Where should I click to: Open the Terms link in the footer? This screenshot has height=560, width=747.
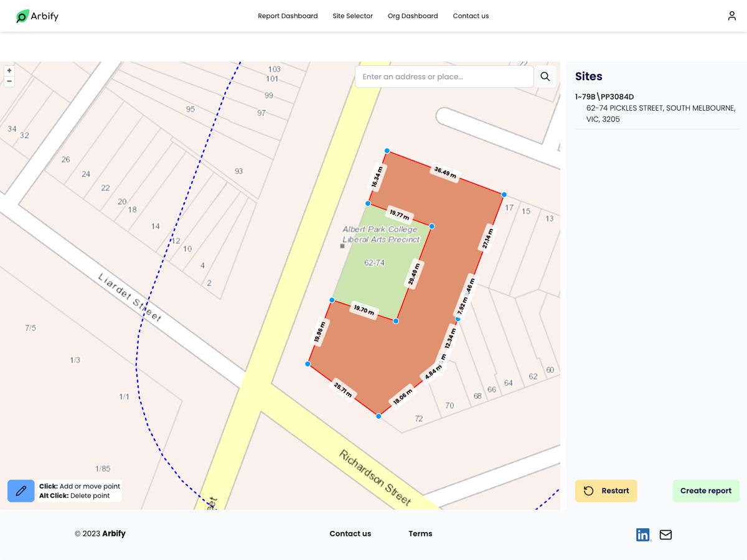[420, 533]
